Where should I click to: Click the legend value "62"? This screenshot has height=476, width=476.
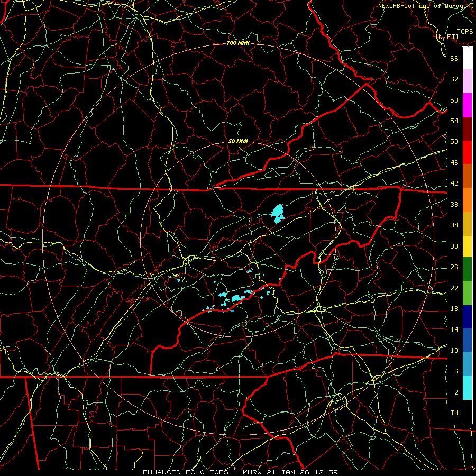point(454,79)
